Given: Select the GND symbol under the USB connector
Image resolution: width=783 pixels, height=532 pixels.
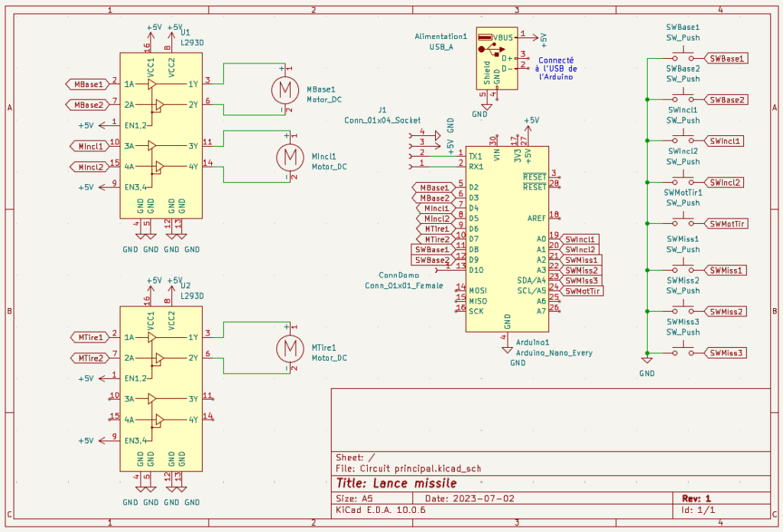Looking at the screenshot, I should (486, 107).
